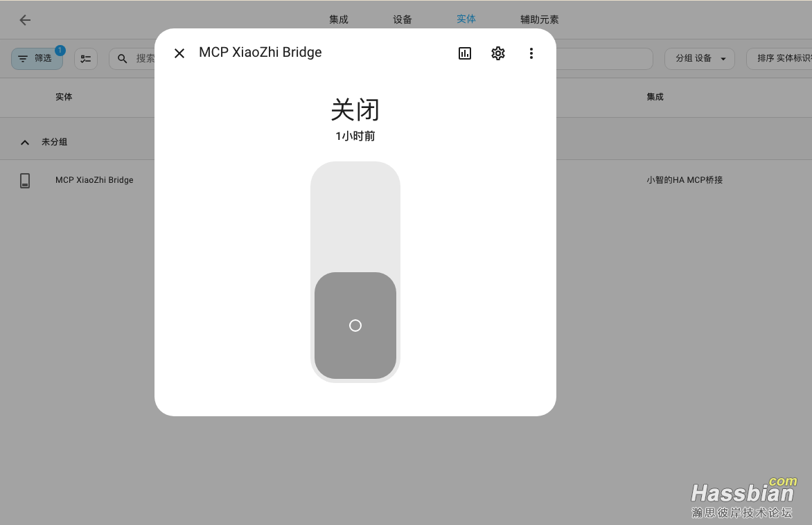Open the 筛选 filter button
This screenshot has width=812, height=525.
[x=37, y=58]
